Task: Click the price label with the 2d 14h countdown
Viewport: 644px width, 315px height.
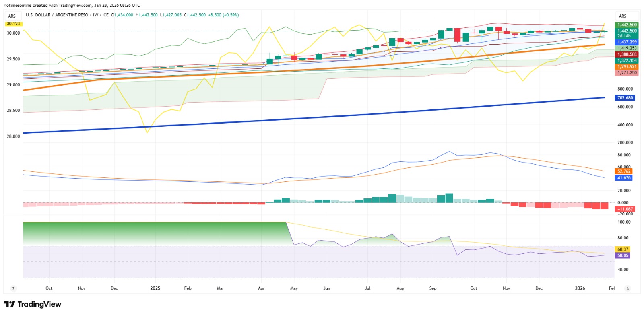Action: 627,33
